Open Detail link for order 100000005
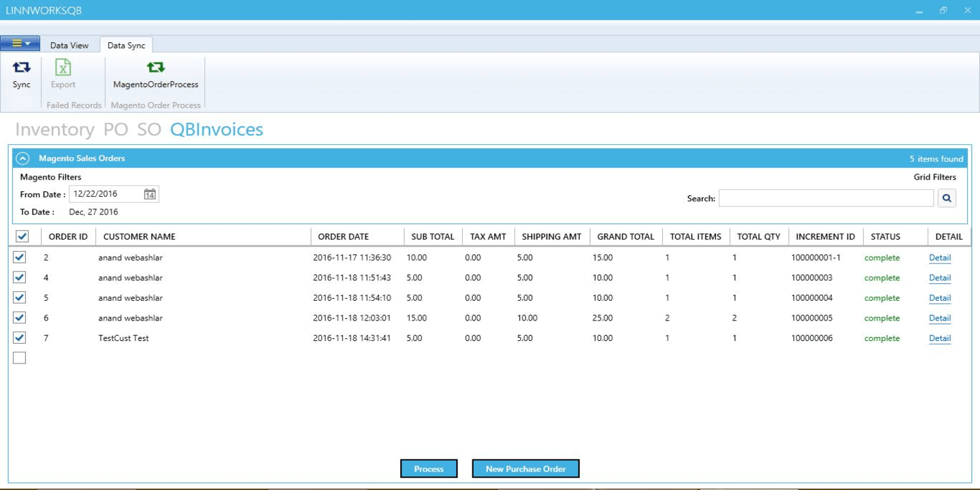980x490 pixels. point(940,318)
